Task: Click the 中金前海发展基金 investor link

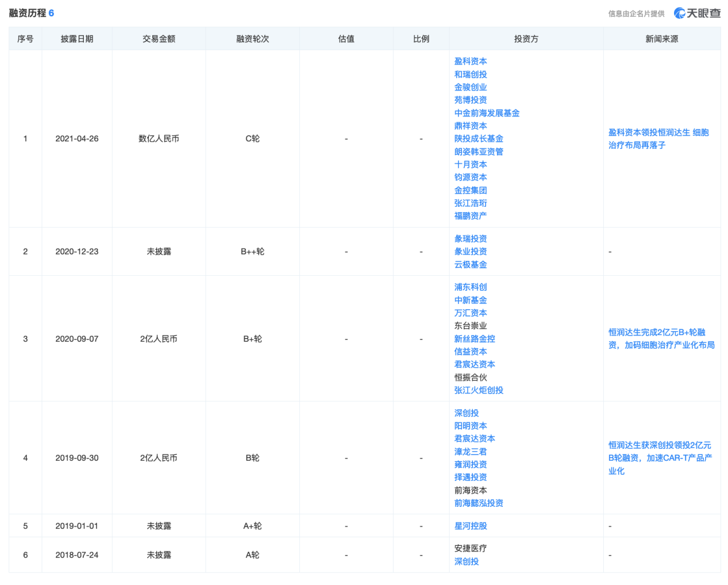Action: [487, 113]
